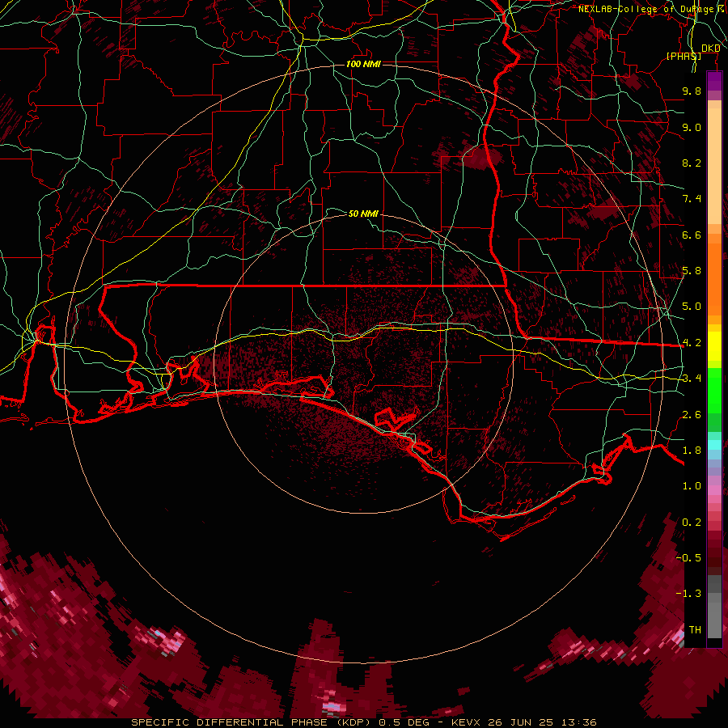This screenshot has height=728, width=728.
Task: Click the 0.2 scale value
Action: (692, 523)
